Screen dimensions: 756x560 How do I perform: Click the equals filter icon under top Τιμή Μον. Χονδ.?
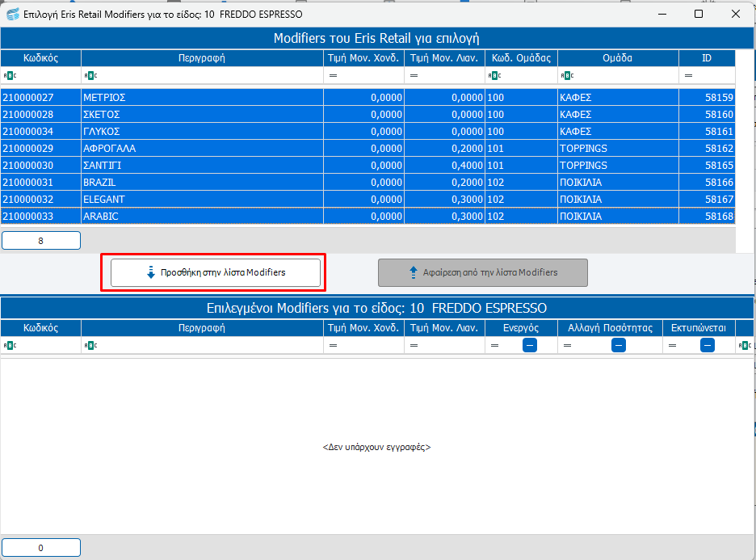pos(333,76)
